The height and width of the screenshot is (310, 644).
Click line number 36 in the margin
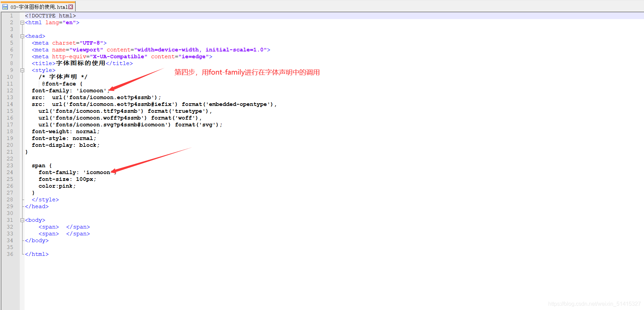tap(10, 254)
